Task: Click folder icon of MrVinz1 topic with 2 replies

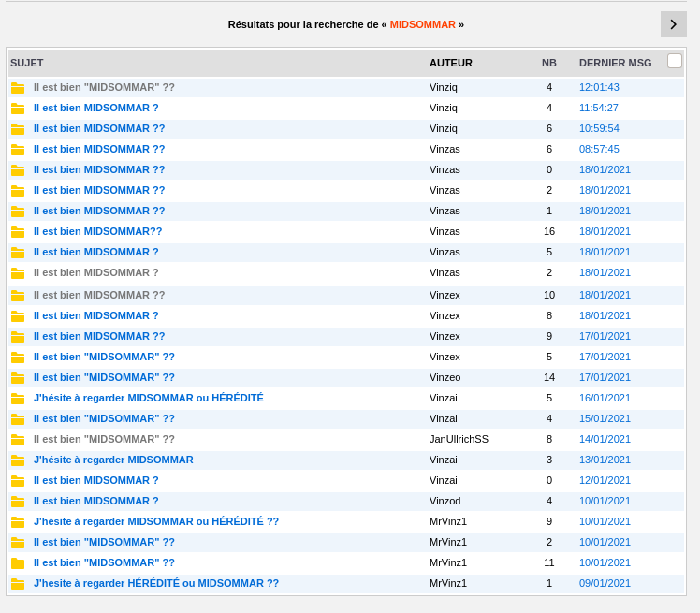Action: [18, 542]
